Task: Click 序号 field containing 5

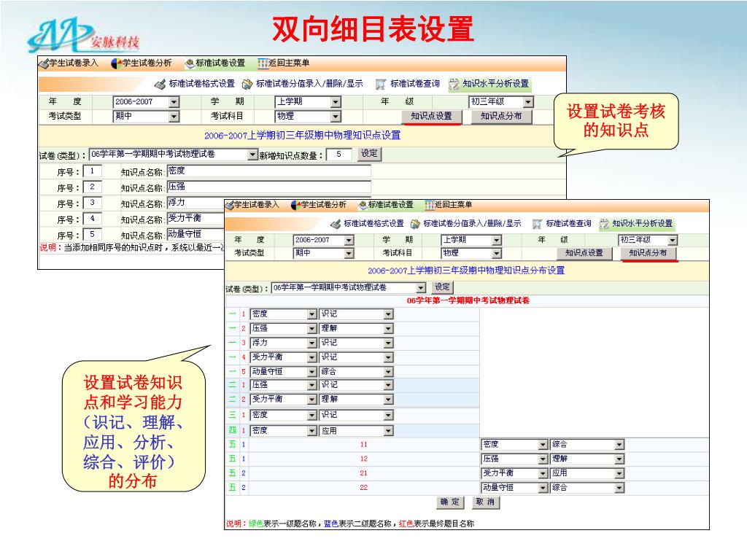Action: pyautogui.click(x=92, y=234)
